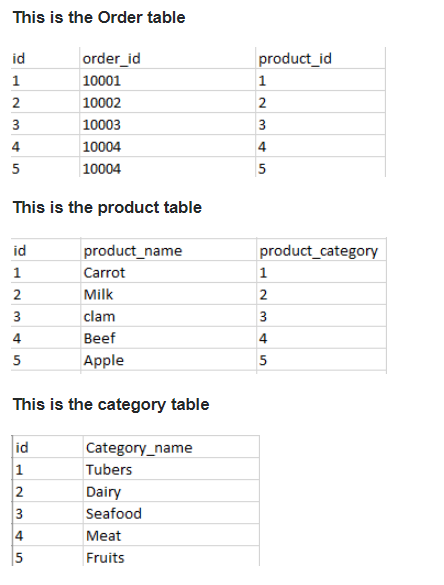Click the Carrot cell
Screen dimensions: 444x585
point(169,272)
